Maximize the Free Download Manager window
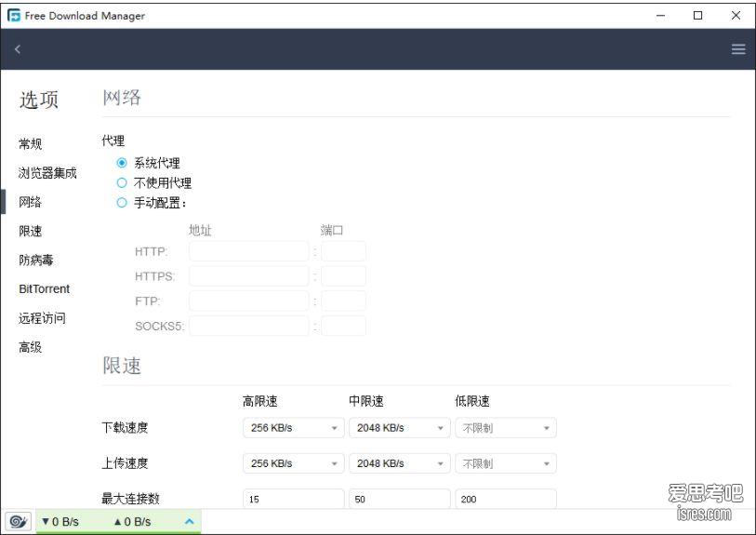 click(x=697, y=16)
